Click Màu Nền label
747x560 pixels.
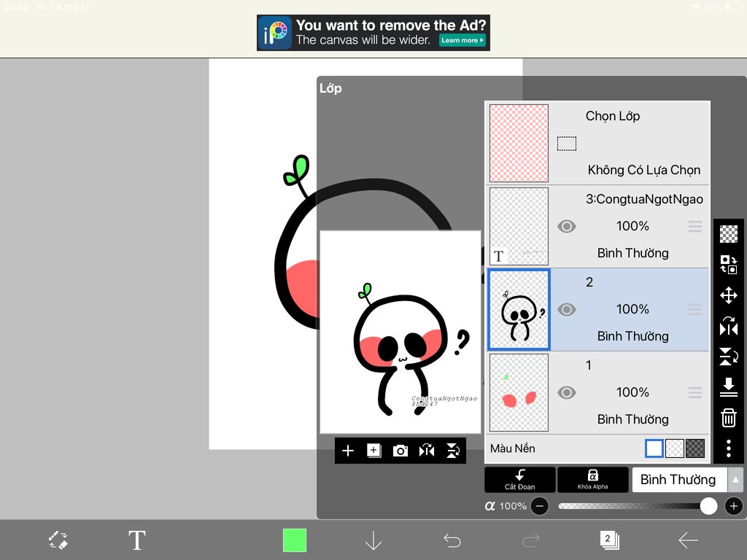pyautogui.click(x=513, y=448)
